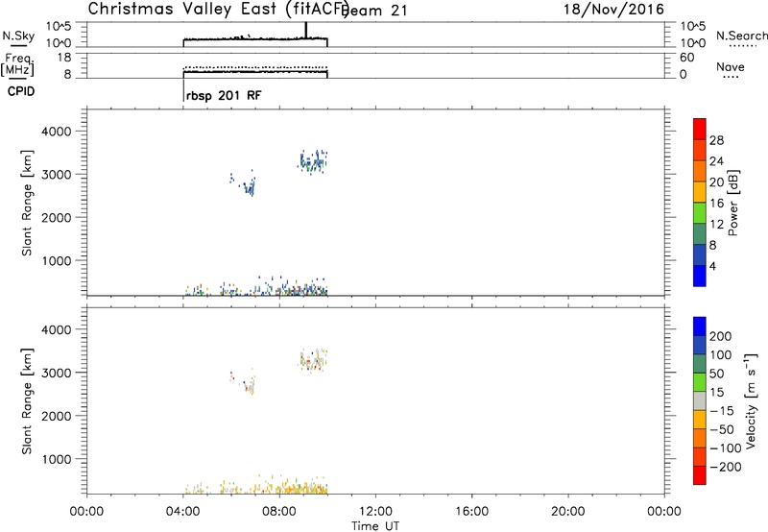This screenshot has height=532, width=768.
Task: Click '3000' on the power panel axis
Action: pyautogui.click(x=56, y=175)
